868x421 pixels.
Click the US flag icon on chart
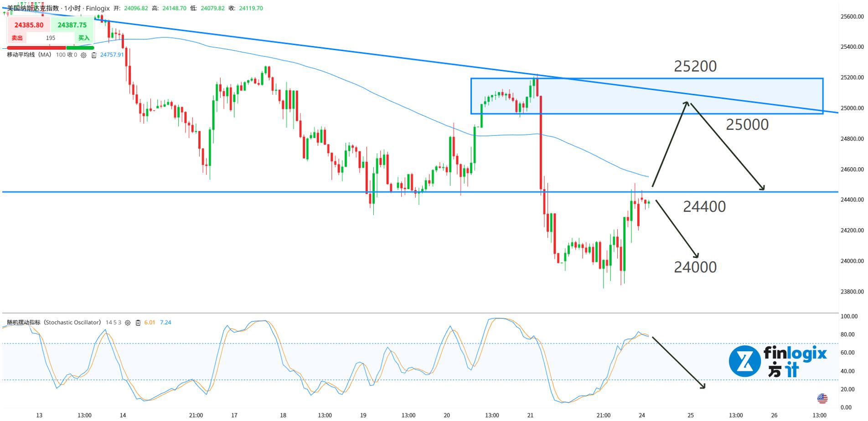click(x=822, y=399)
